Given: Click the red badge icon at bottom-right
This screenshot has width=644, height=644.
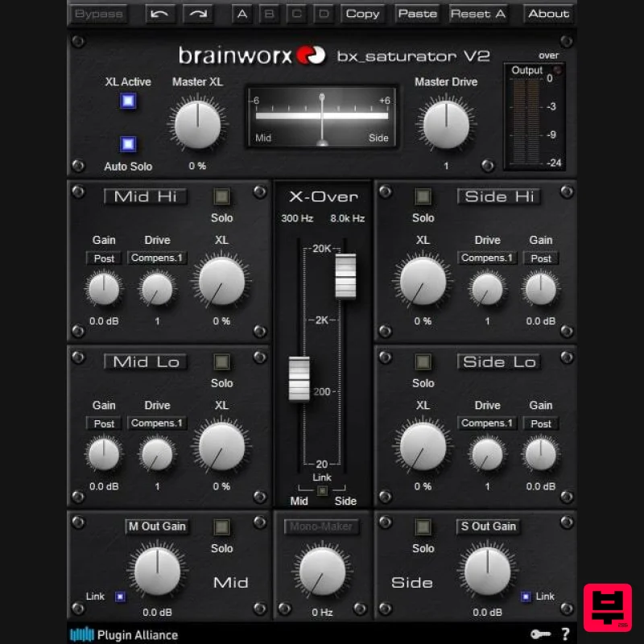Looking at the screenshot, I should (x=609, y=607).
